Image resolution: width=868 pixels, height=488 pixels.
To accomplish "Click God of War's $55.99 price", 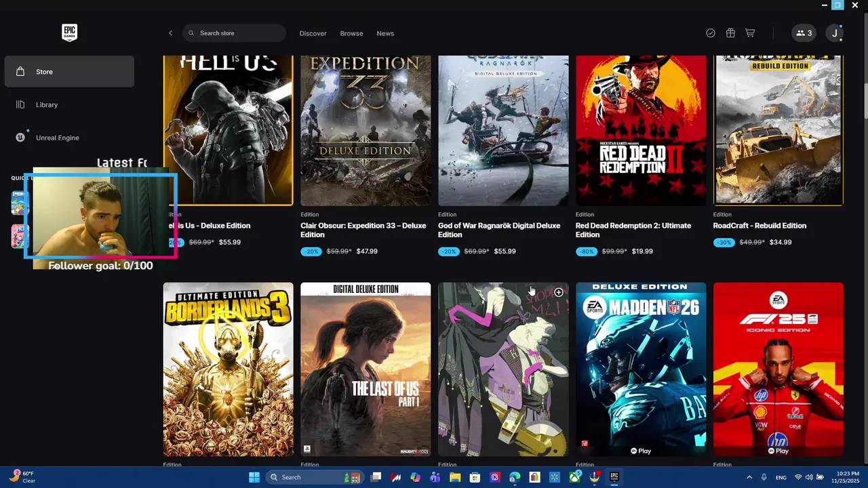I will click(505, 251).
